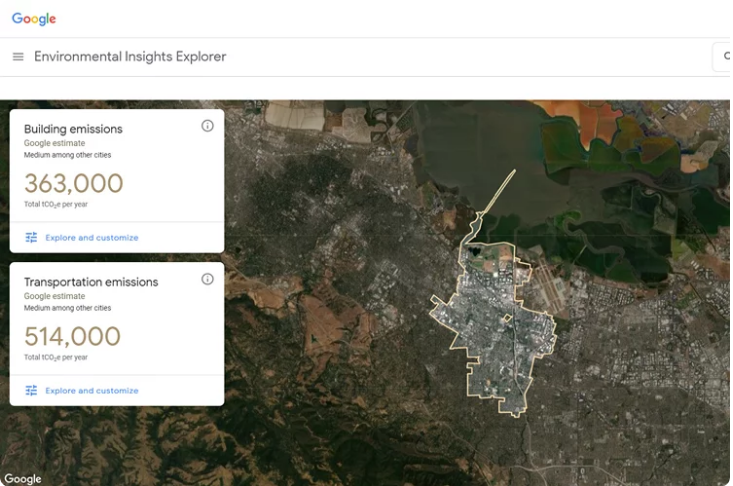Click Total tCO2e per year under 514,000

click(x=56, y=357)
